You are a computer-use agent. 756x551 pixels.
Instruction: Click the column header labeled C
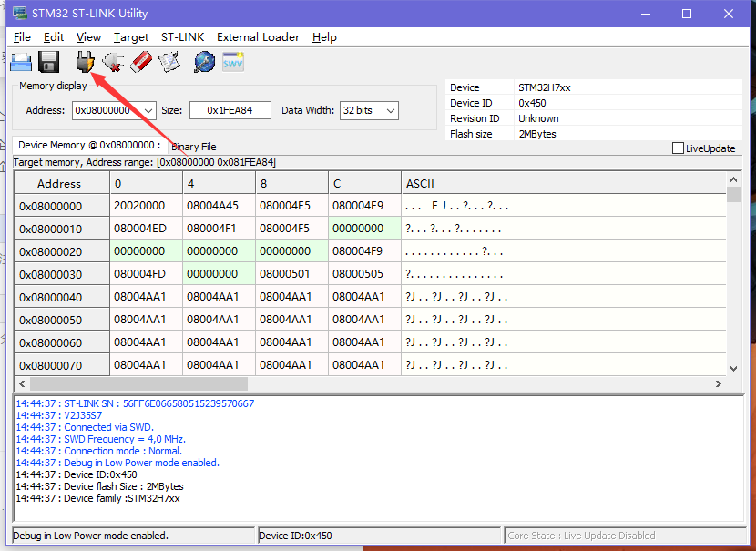[x=364, y=183]
